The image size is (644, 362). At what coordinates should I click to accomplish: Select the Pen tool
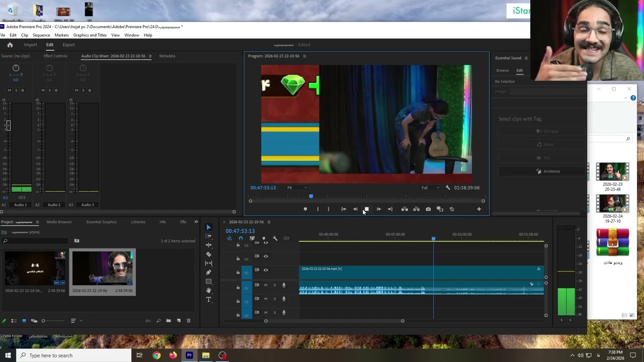tap(209, 273)
